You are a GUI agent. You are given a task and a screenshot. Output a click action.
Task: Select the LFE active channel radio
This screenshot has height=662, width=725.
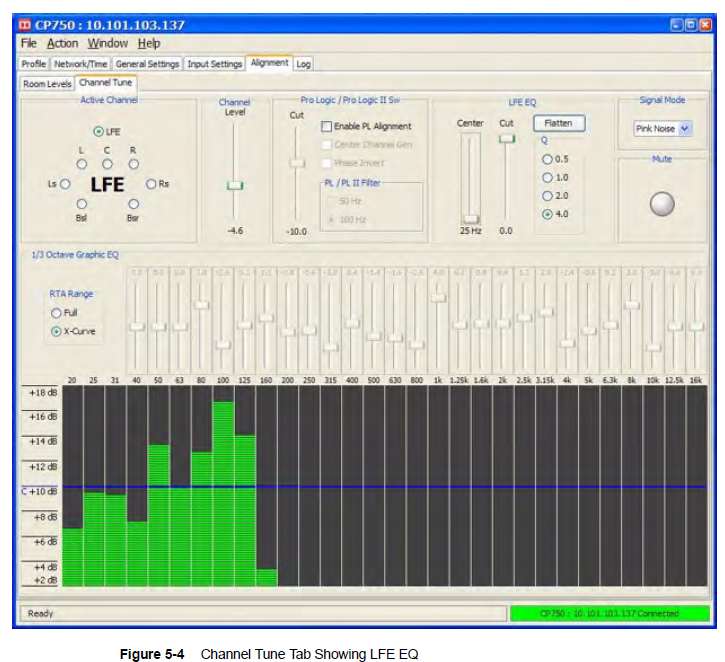pyautogui.click(x=98, y=131)
